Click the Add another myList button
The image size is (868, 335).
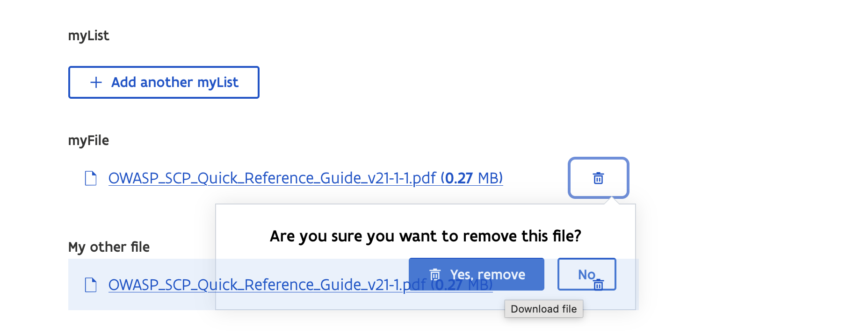(x=164, y=82)
